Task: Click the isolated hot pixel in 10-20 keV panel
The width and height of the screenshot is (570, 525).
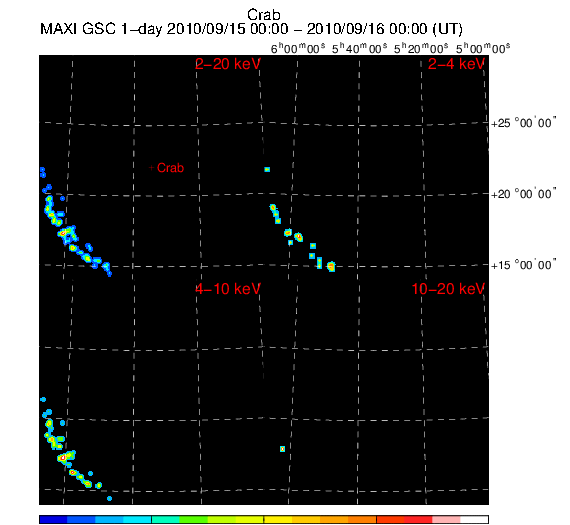Action: pyautogui.click(x=282, y=449)
